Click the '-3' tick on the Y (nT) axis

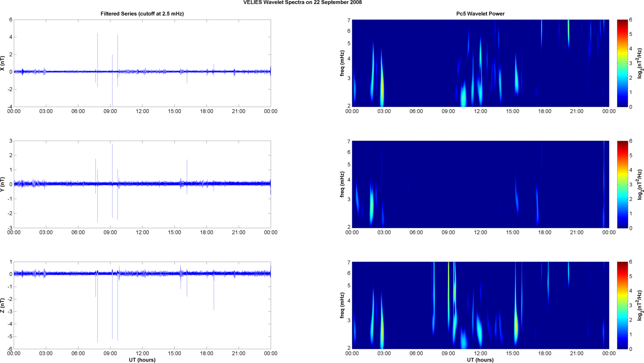[x=9, y=228]
